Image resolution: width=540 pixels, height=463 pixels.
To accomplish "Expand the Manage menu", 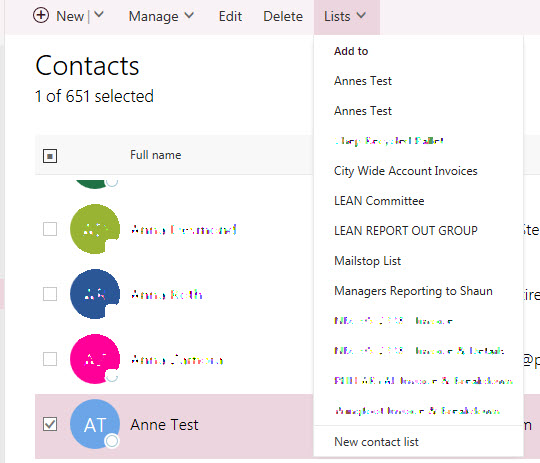I will click(x=161, y=16).
